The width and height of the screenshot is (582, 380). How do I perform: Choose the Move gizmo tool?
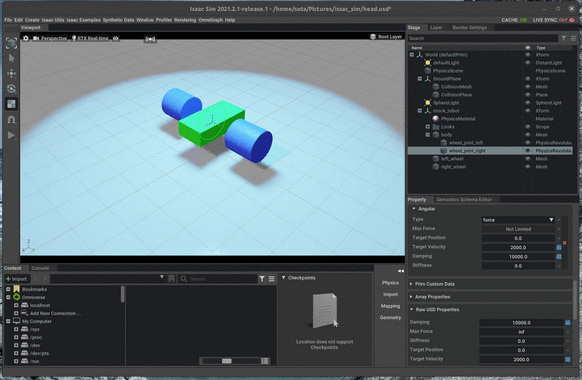(12, 73)
